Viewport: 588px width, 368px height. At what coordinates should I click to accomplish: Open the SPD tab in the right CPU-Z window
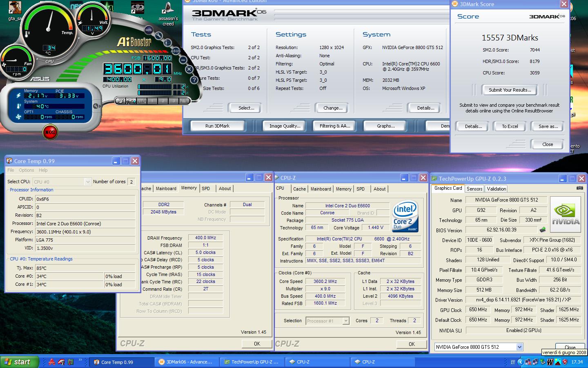pos(361,189)
